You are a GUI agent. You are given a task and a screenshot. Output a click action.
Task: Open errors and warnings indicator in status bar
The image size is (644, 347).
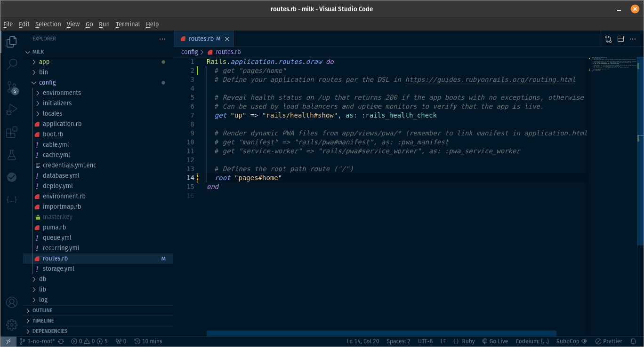pyautogui.click(x=89, y=341)
